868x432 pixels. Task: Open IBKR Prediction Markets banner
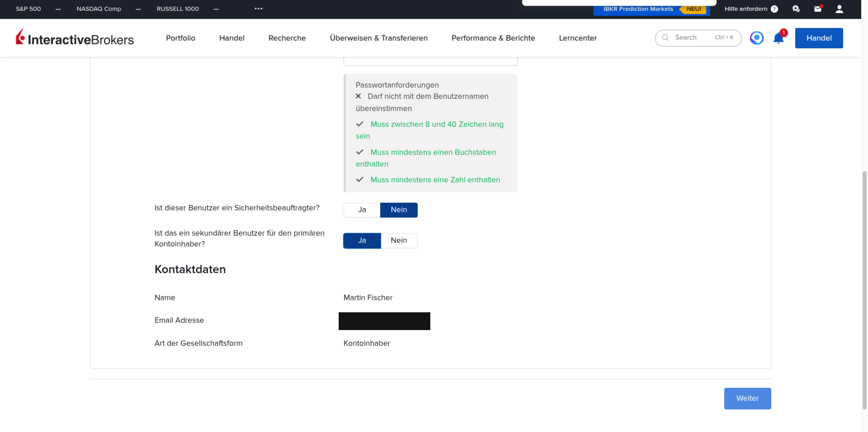(x=651, y=9)
